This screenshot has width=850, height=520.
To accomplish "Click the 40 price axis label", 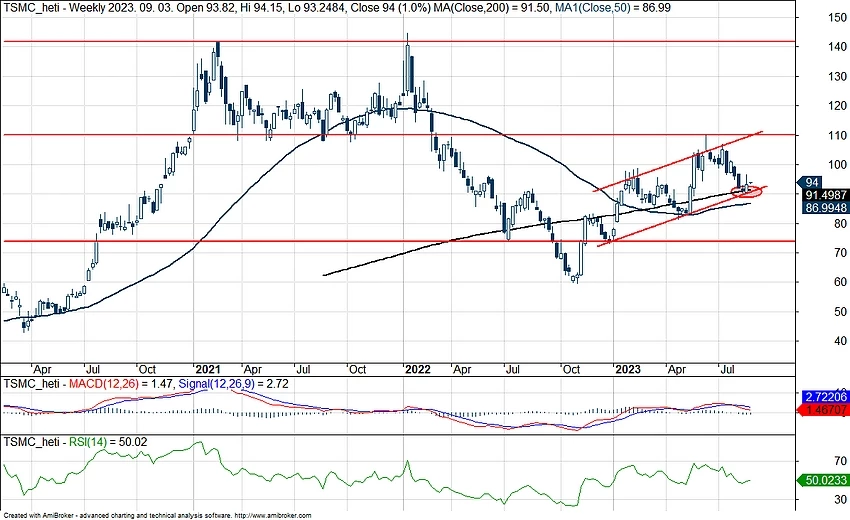I will (x=840, y=341).
